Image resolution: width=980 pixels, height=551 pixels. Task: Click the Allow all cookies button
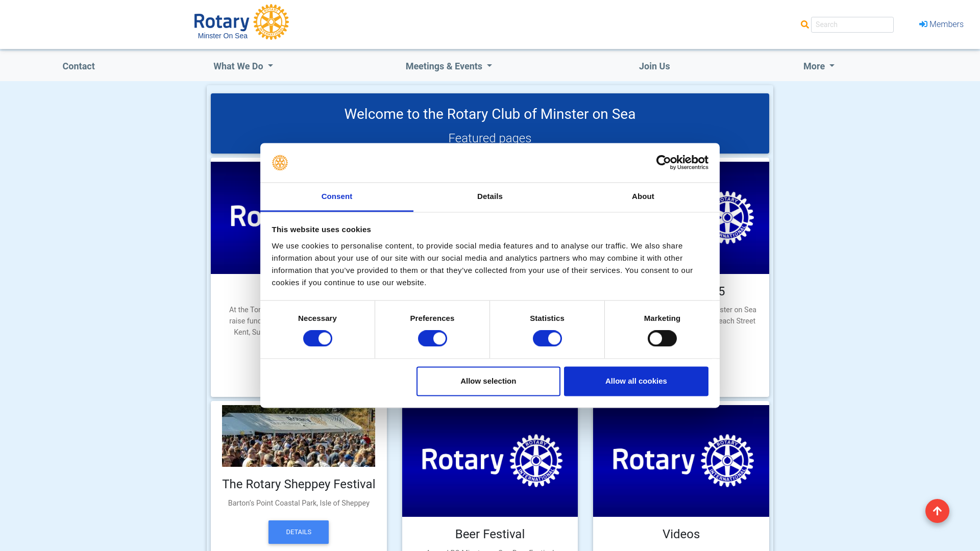pos(636,381)
